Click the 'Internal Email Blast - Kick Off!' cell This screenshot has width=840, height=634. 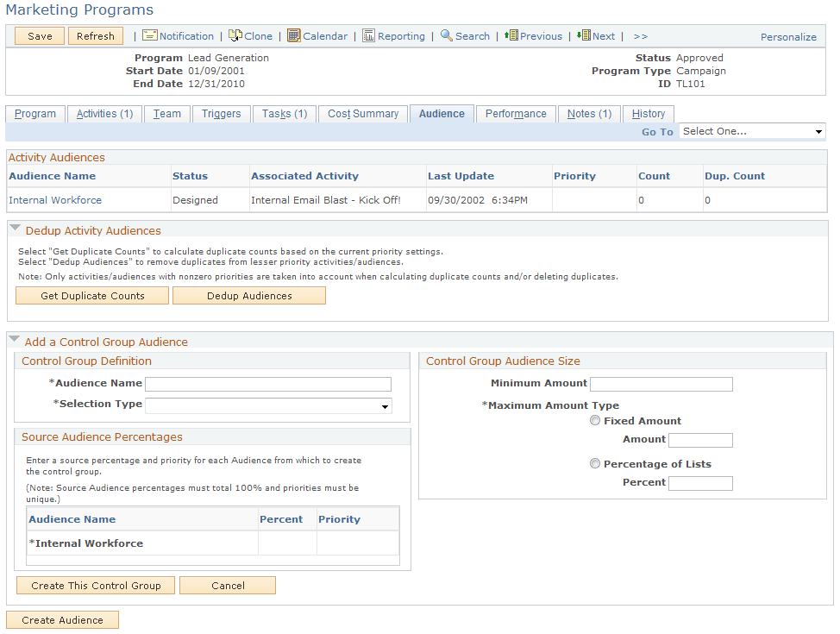[x=326, y=200]
